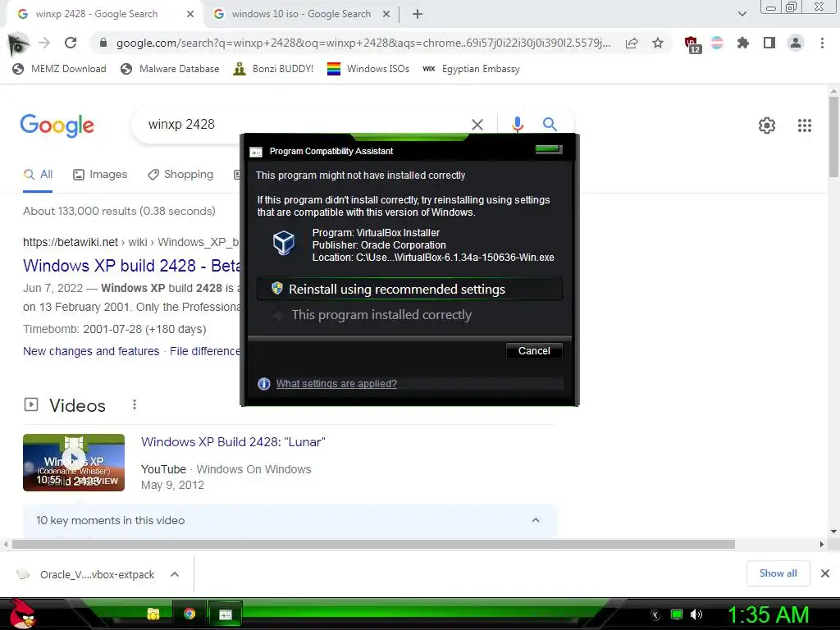Open MEMZ Download bookmark
840x630 pixels.
click(59, 69)
